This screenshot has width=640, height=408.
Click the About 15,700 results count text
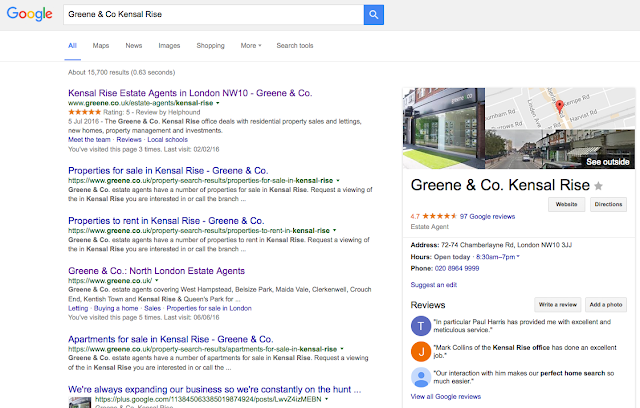(122, 73)
